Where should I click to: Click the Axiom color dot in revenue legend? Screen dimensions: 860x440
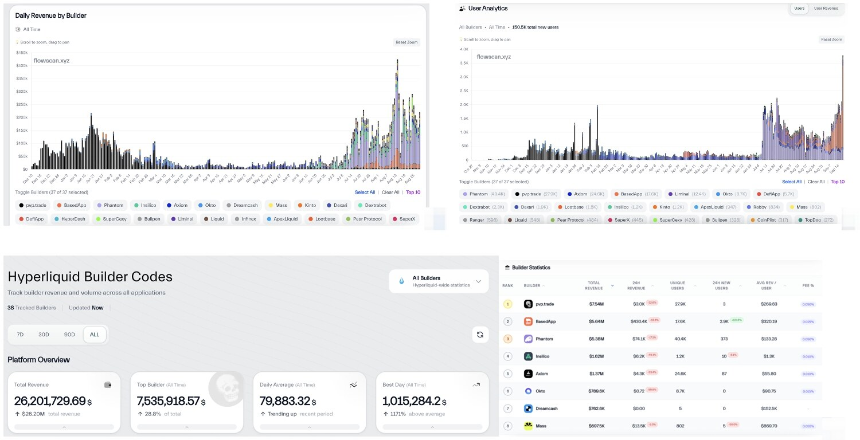click(170, 204)
